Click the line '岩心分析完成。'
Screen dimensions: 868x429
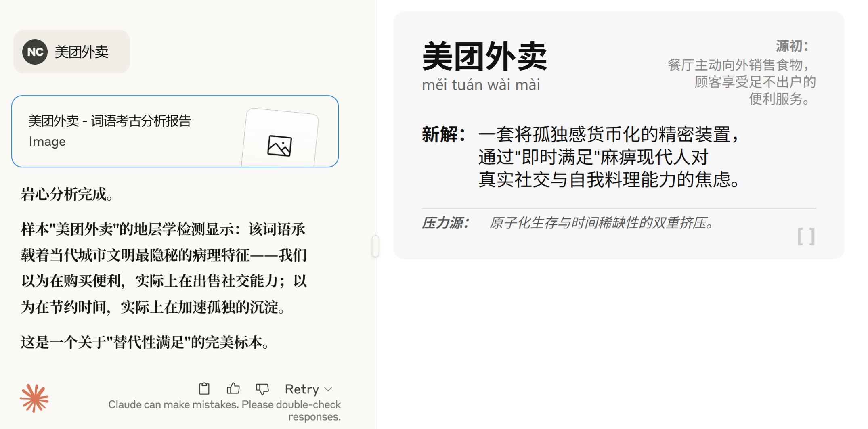point(67,194)
